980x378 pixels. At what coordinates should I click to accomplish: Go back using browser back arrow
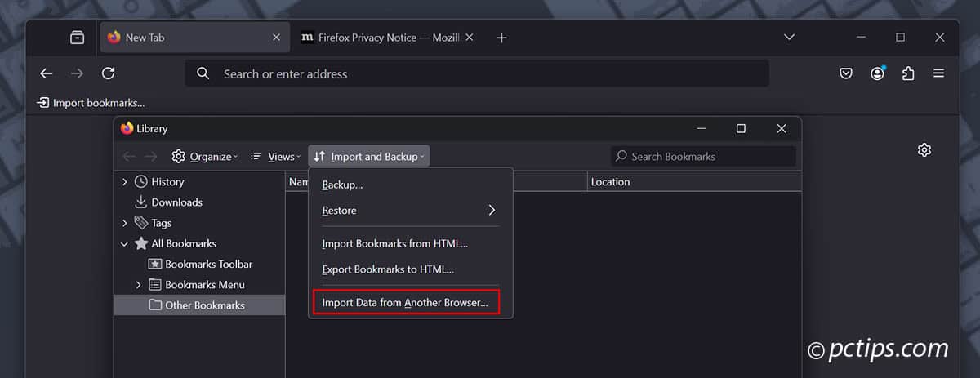tap(47, 73)
